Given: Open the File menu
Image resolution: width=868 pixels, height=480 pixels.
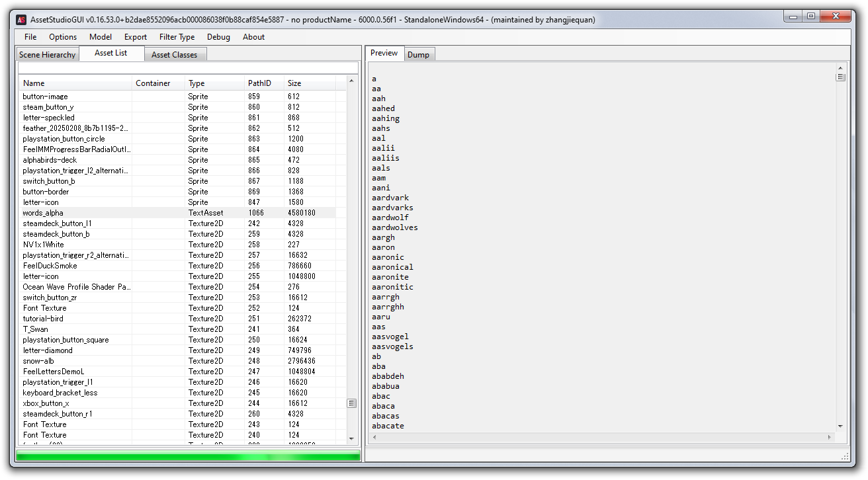Looking at the screenshot, I should (x=30, y=37).
